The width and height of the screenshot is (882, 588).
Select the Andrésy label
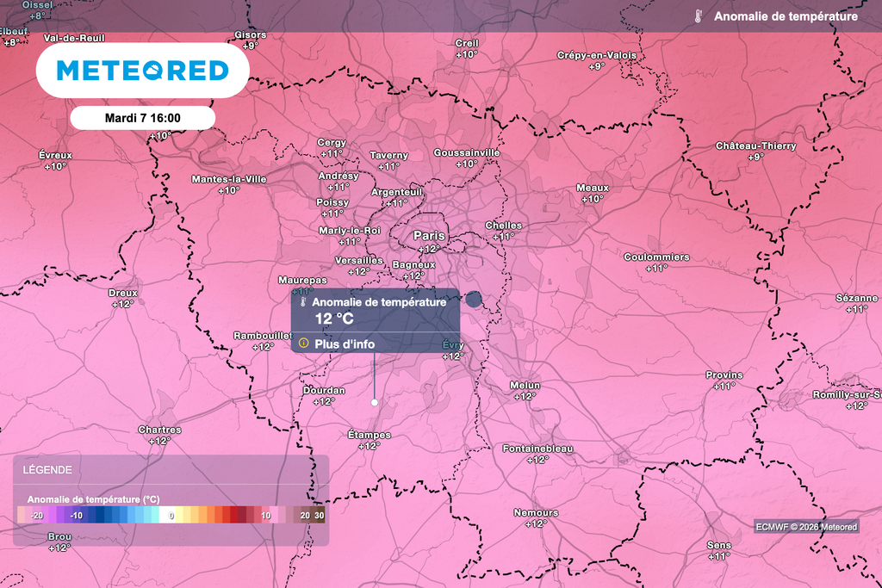(338, 176)
